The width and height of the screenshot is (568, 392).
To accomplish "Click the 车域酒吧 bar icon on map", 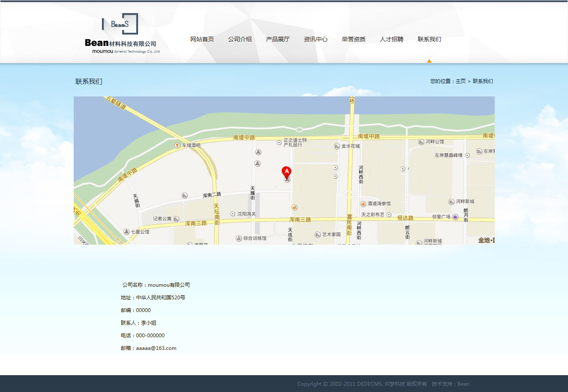I will pos(177,145).
